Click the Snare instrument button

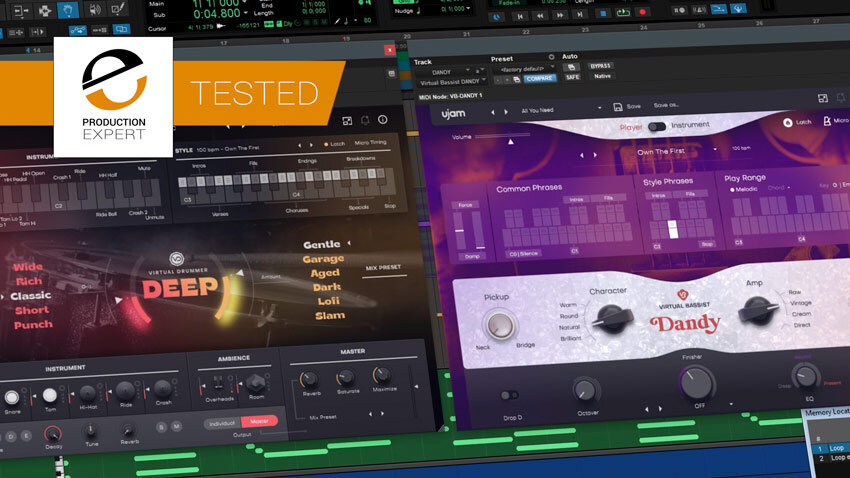click(x=11, y=398)
